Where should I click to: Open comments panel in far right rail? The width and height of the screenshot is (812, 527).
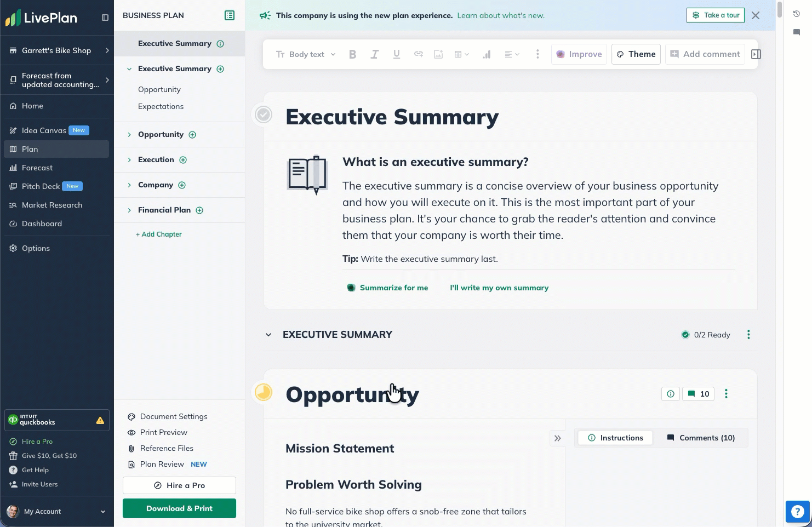point(797,32)
